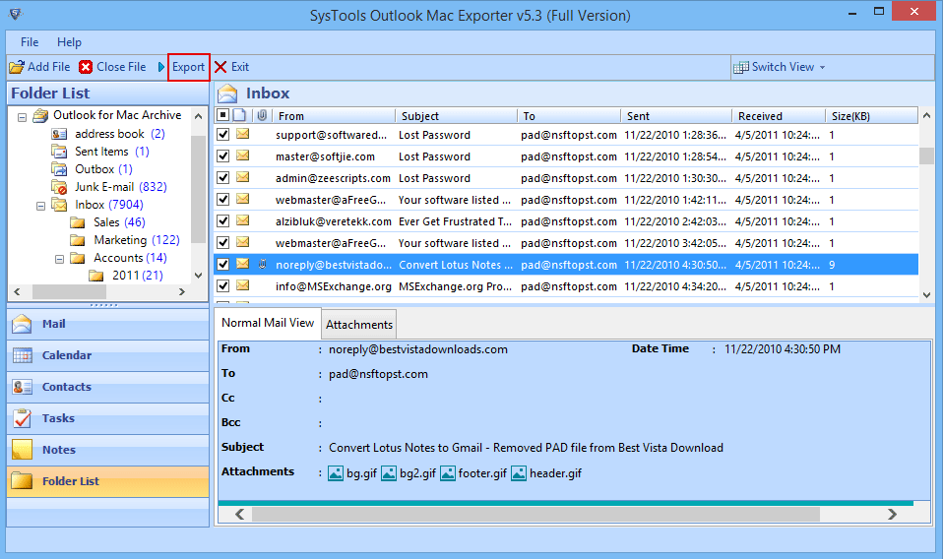Collapse the Outlook for Mac Archive node

[x=23, y=117]
